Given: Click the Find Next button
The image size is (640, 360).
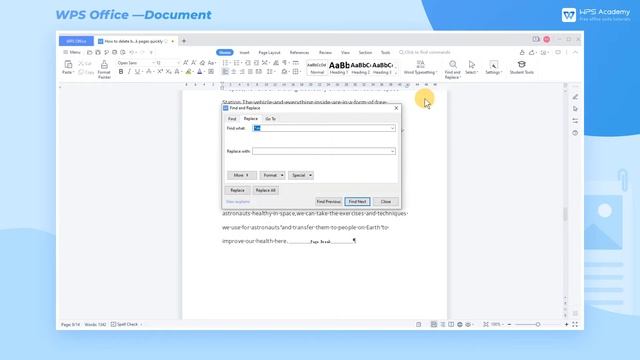Looking at the screenshot, I should coord(357,202).
